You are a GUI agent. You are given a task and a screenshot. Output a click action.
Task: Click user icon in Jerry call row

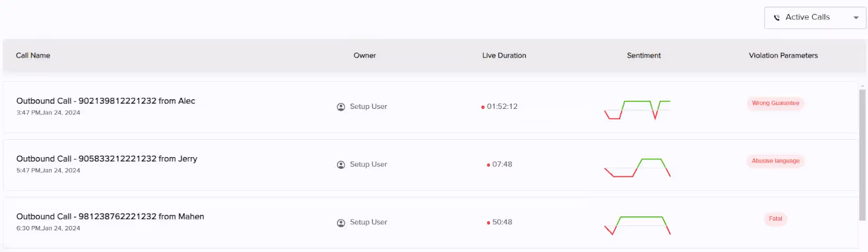pos(341,165)
